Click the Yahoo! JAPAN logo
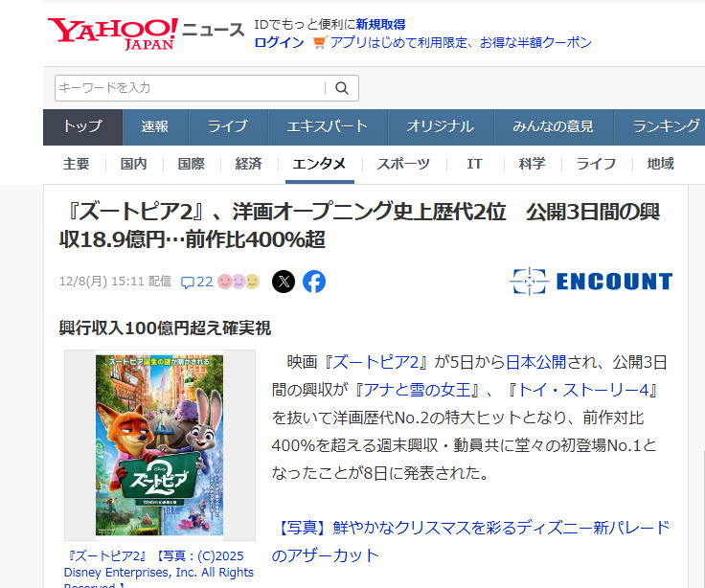Screen dimensions: 705x588 (113, 34)
